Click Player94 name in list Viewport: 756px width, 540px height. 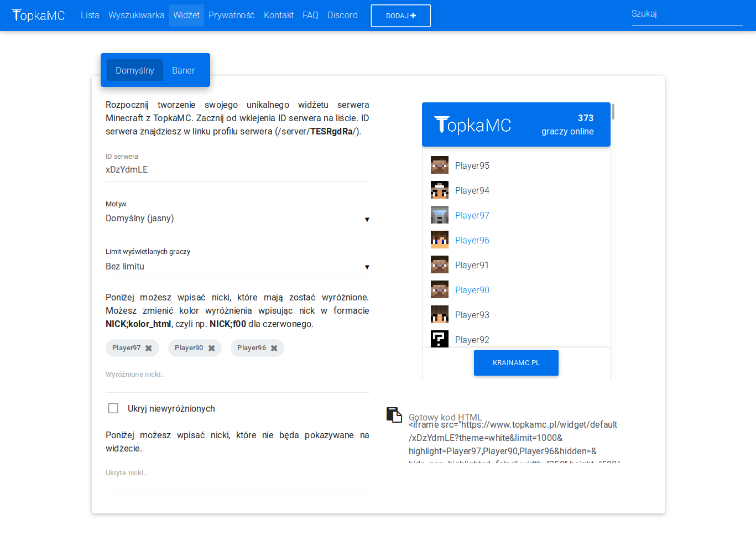point(472,190)
